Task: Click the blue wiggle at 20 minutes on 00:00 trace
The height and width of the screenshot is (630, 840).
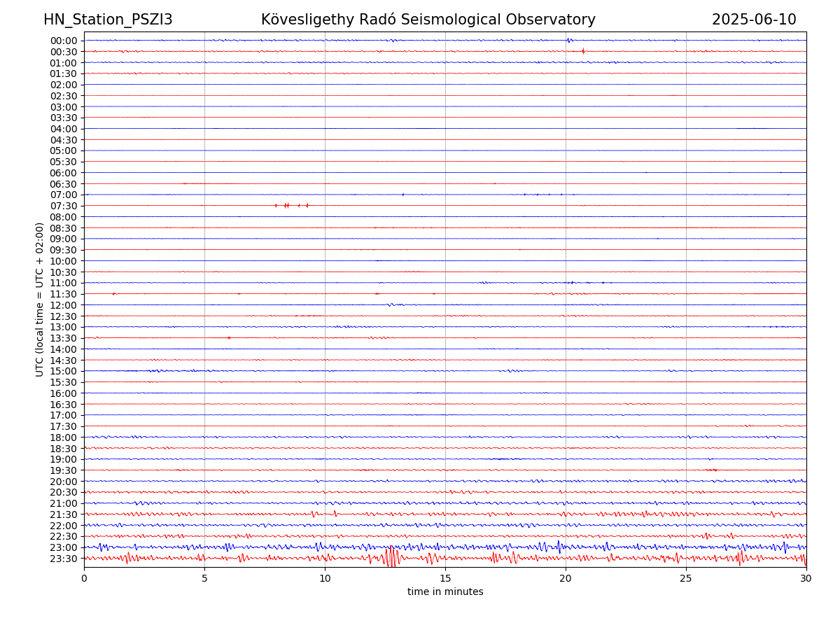Action: 569,40
